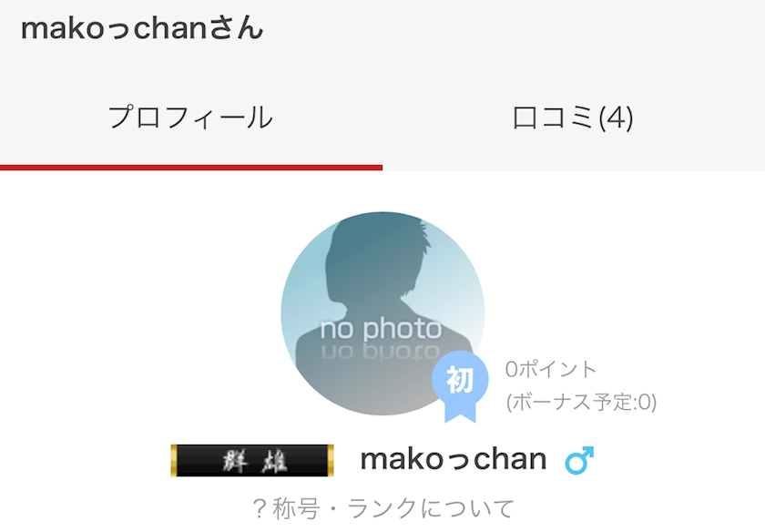Click the makoっchanさん page header title
This screenshot has width=765, height=532.
142,28
